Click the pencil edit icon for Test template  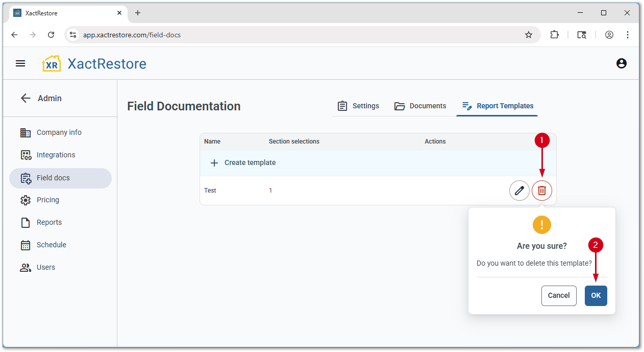click(x=519, y=191)
